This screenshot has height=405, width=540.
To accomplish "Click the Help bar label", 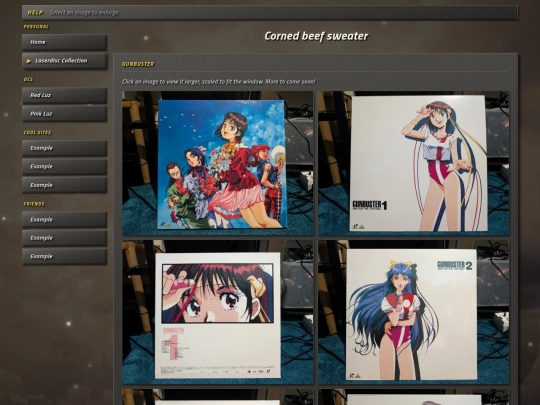I will (35, 13).
